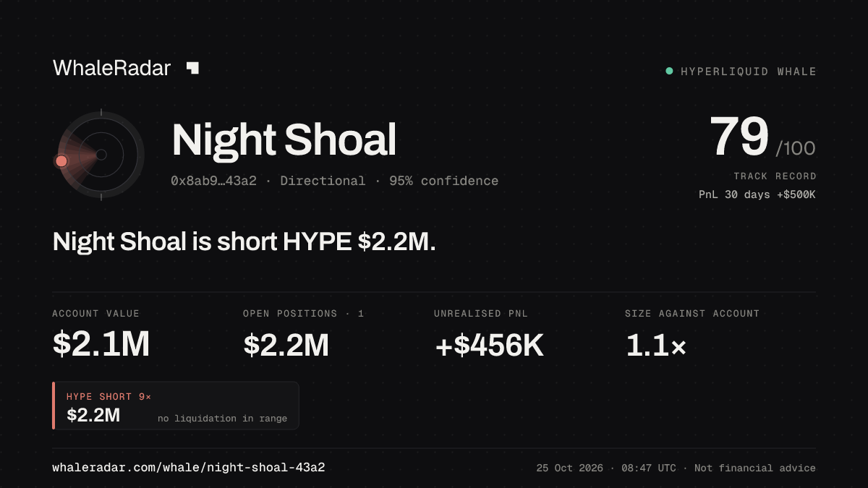Open whaleradar.com/whale/night-shoal-43a2 link
Screen dimensions: 868x488
coord(189,468)
